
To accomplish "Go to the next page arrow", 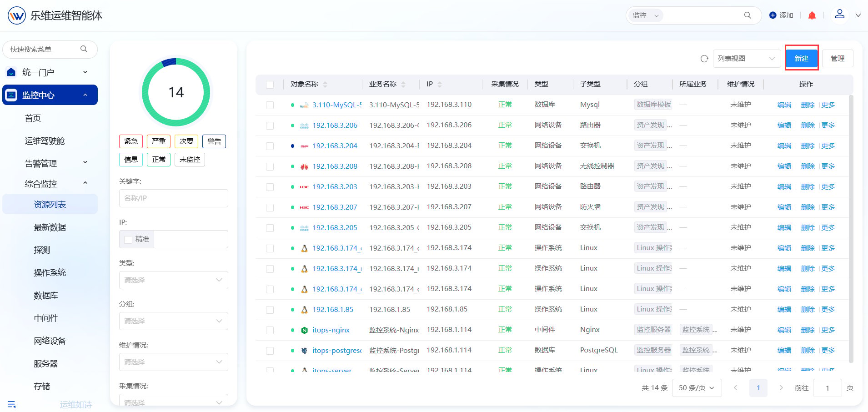I will 781,388.
